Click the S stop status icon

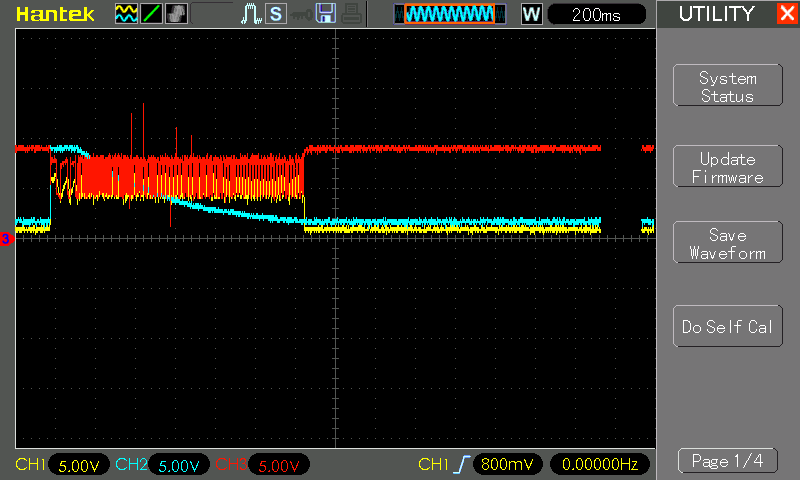click(x=275, y=14)
